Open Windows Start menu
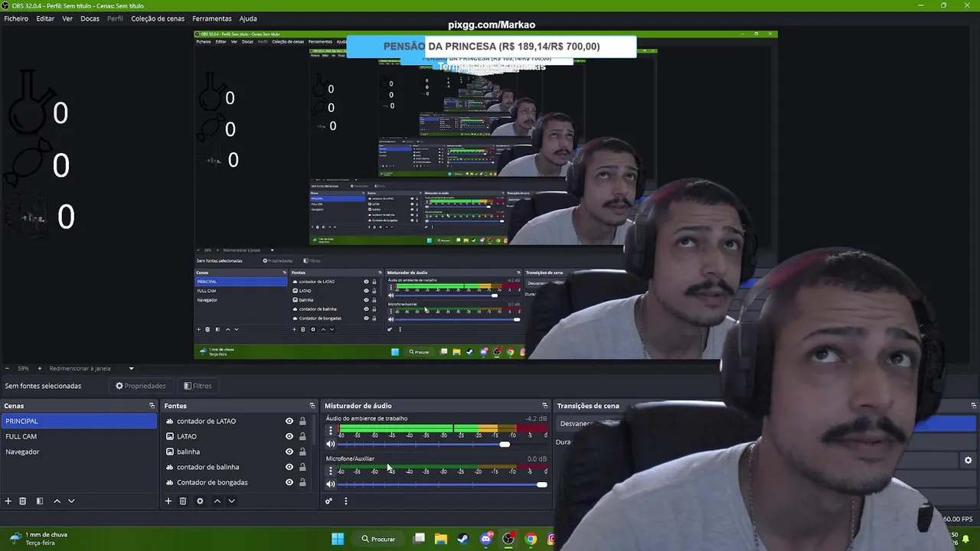 point(338,539)
